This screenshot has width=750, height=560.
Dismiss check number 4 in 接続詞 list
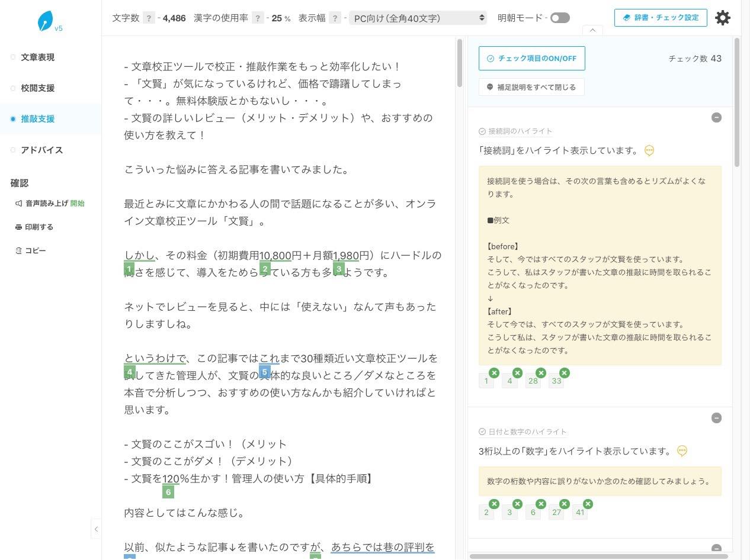click(x=517, y=373)
